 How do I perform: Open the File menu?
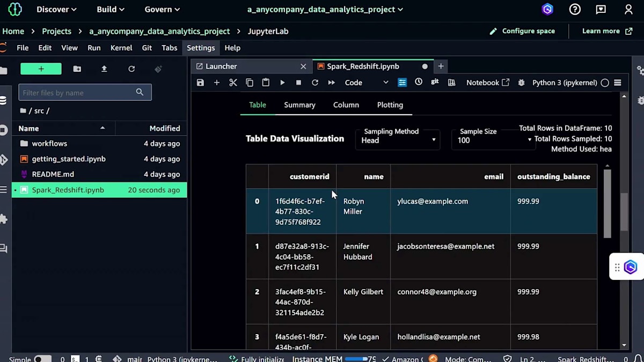point(23,48)
